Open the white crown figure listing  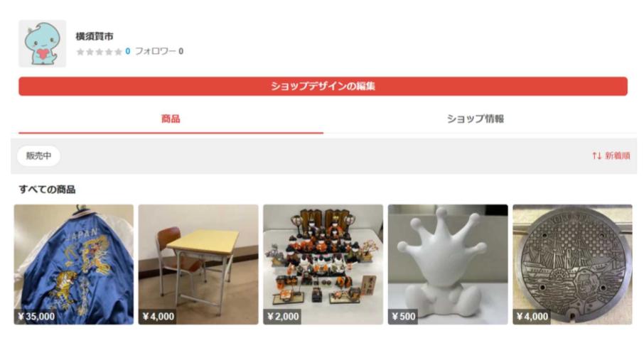tap(448, 265)
